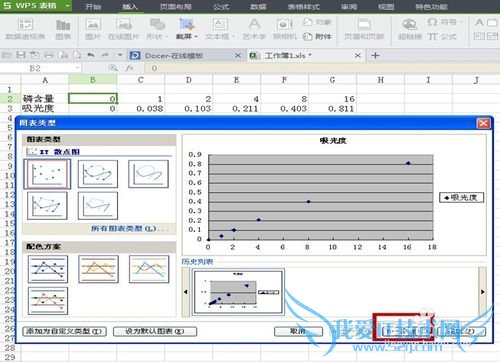The height and width of the screenshot is (362, 500).
Task: Close the Docer-在线模板 tab
Action: click(238, 55)
